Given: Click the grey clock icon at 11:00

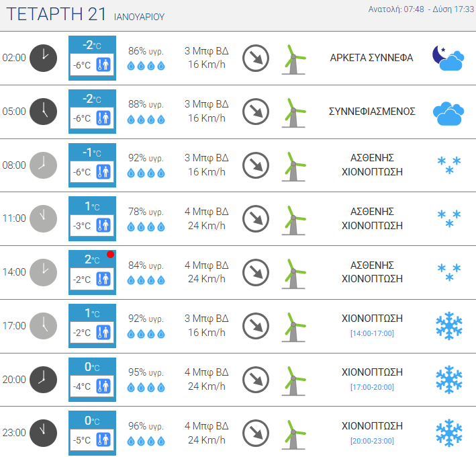Looking at the screenshot, I should click(43, 219).
